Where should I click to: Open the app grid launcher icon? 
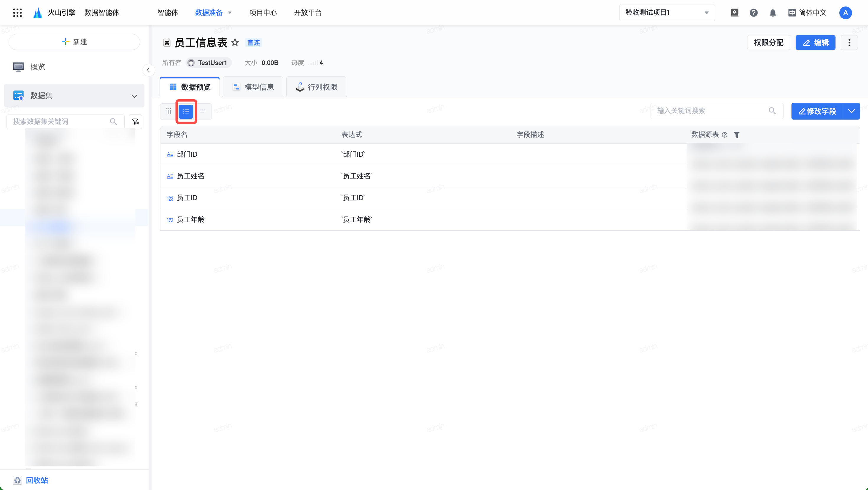click(17, 13)
